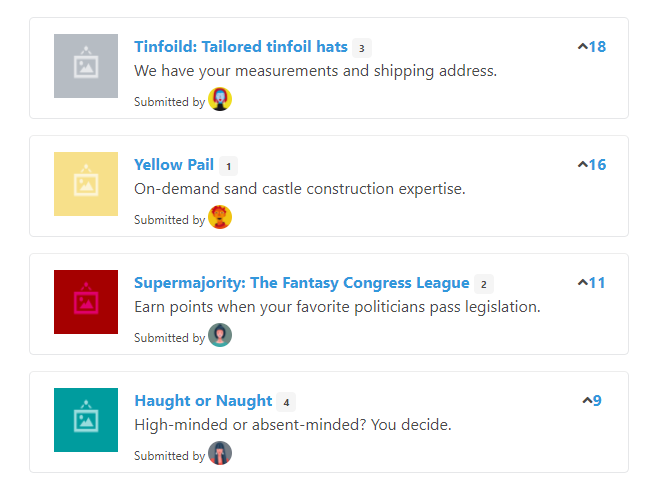Image resolution: width=662 pixels, height=488 pixels.
Task: Open submitter avatar on Tinfoild post
Action: [220, 99]
